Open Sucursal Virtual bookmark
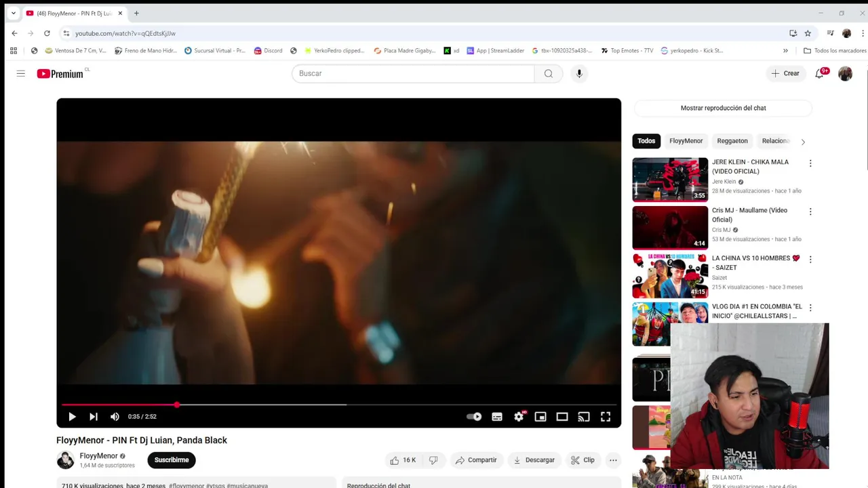Screen dimensions: 868x488 coord(214,50)
